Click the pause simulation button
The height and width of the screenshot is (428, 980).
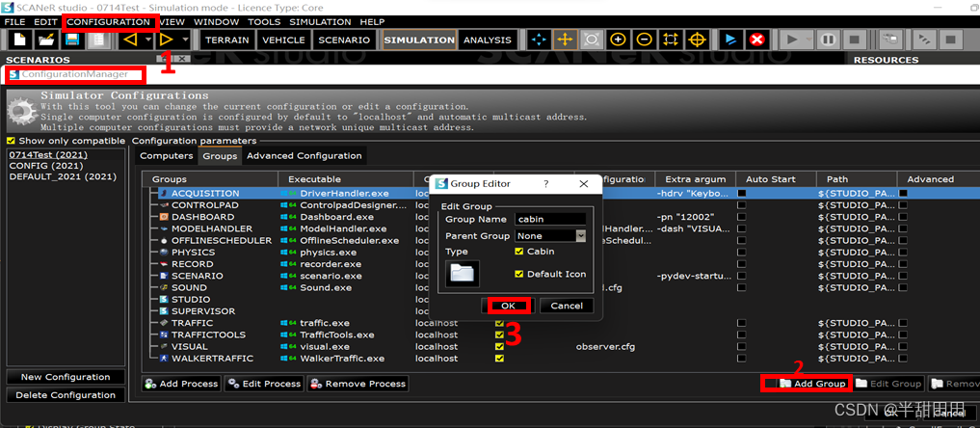pos(828,40)
